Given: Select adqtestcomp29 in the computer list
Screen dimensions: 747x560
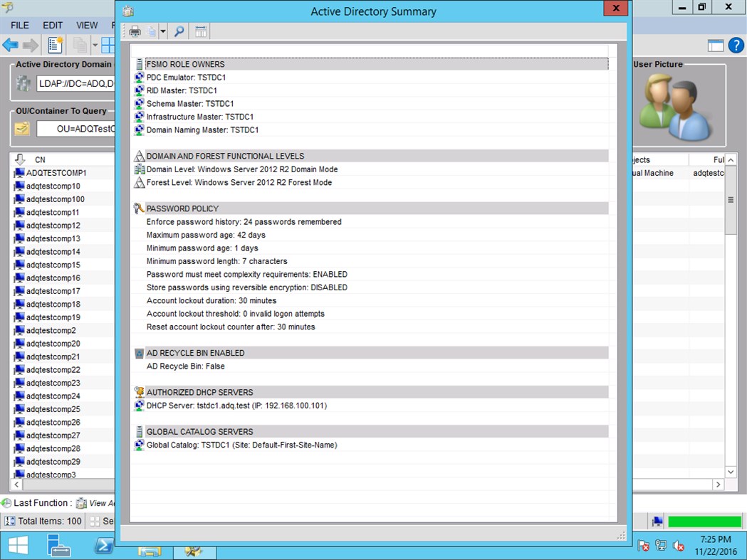Looking at the screenshot, I should [x=53, y=461].
